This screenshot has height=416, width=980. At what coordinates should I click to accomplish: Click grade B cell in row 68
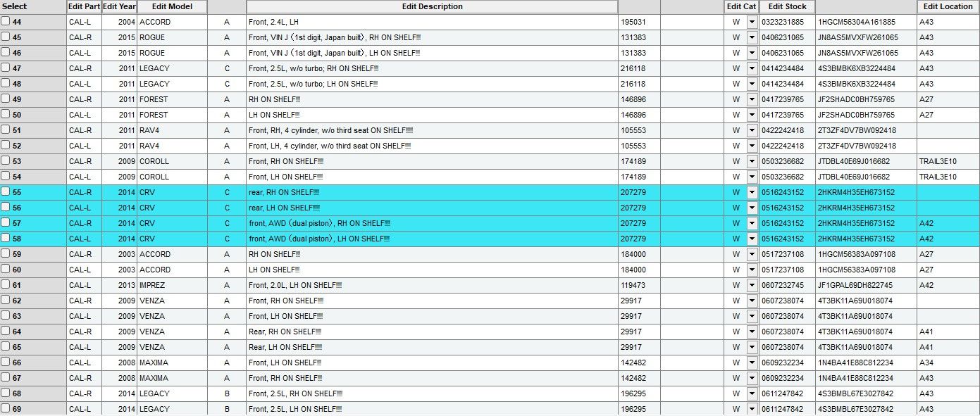pos(227,393)
